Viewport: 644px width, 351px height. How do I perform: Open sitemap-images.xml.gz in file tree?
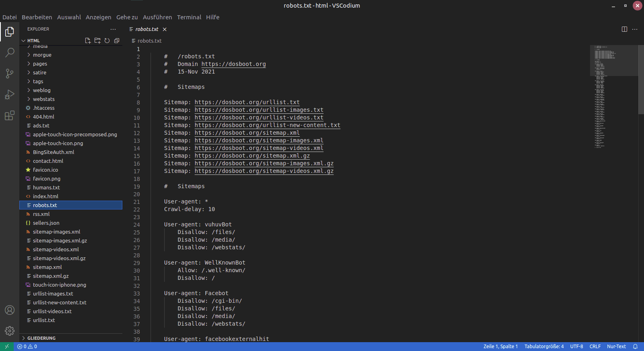[71, 240]
